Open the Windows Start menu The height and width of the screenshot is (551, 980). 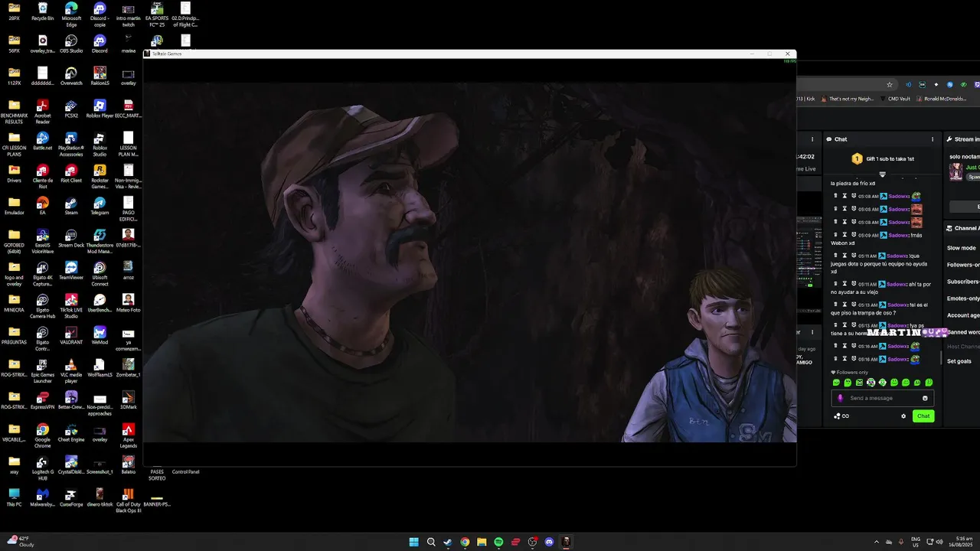pos(414,542)
